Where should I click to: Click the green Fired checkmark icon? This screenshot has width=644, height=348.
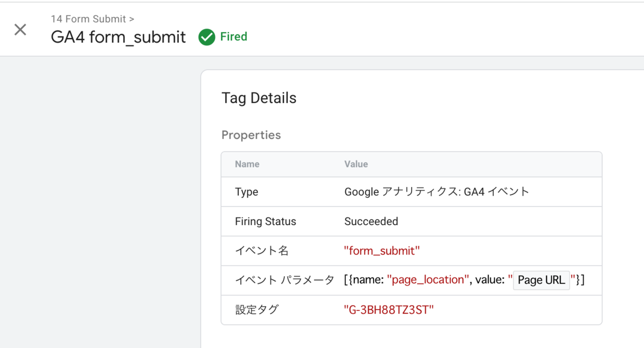pos(207,37)
